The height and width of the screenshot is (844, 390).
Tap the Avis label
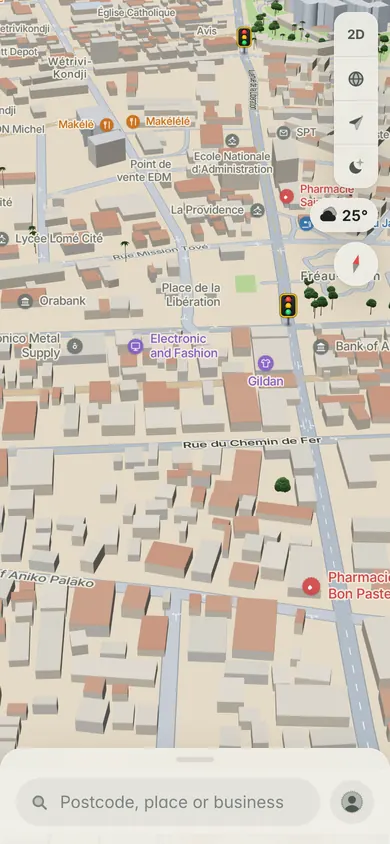point(207,31)
